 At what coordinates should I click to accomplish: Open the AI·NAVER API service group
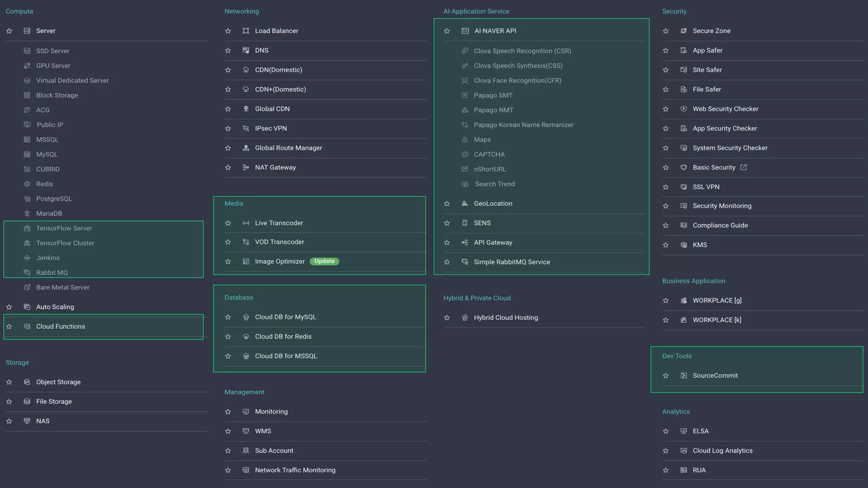pyautogui.click(x=495, y=31)
